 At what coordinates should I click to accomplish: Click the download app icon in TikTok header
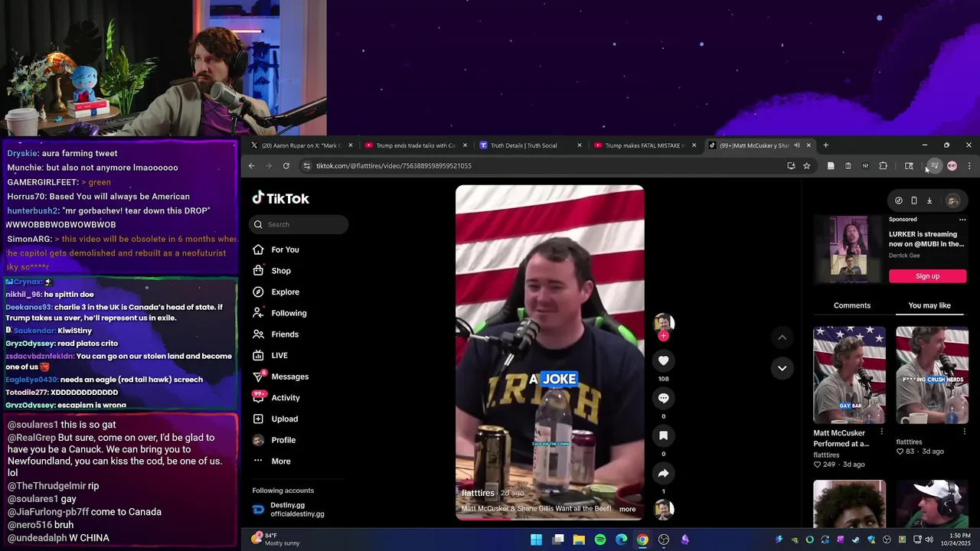(929, 201)
